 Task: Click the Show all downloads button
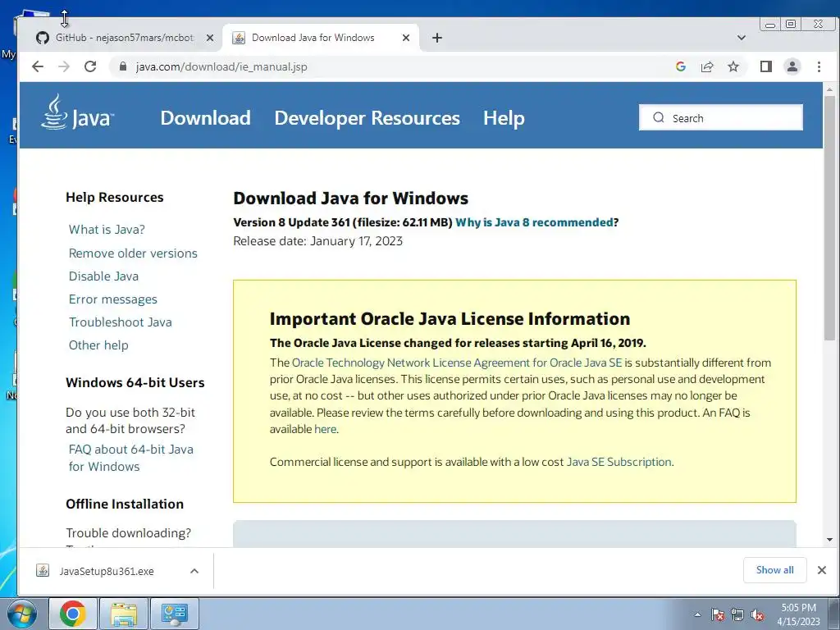coord(774,570)
